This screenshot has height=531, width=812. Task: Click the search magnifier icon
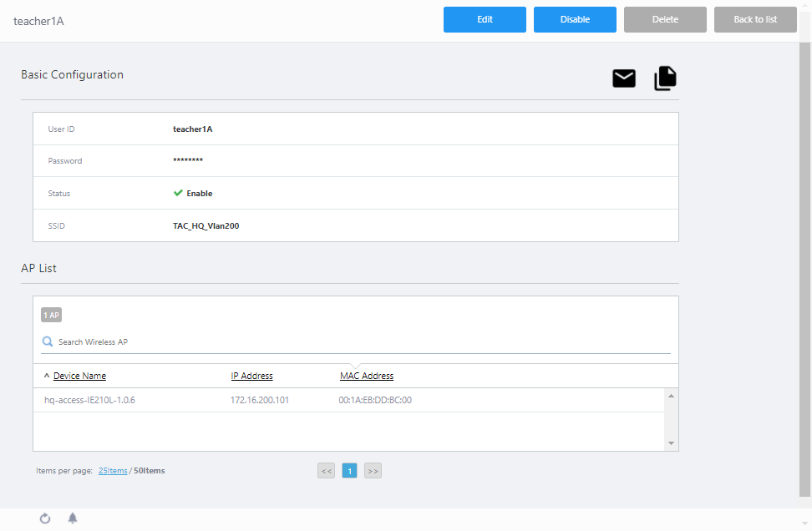click(48, 341)
